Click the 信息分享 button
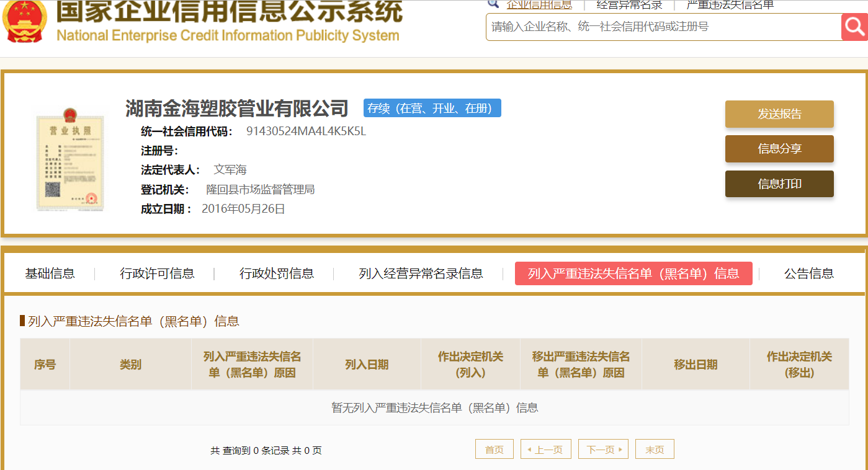This screenshot has width=868, height=470. tap(779, 149)
